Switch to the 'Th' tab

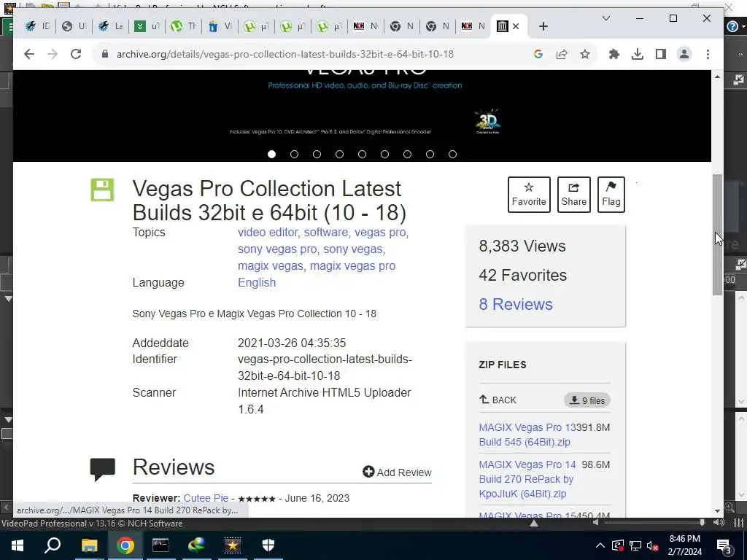pos(184,26)
